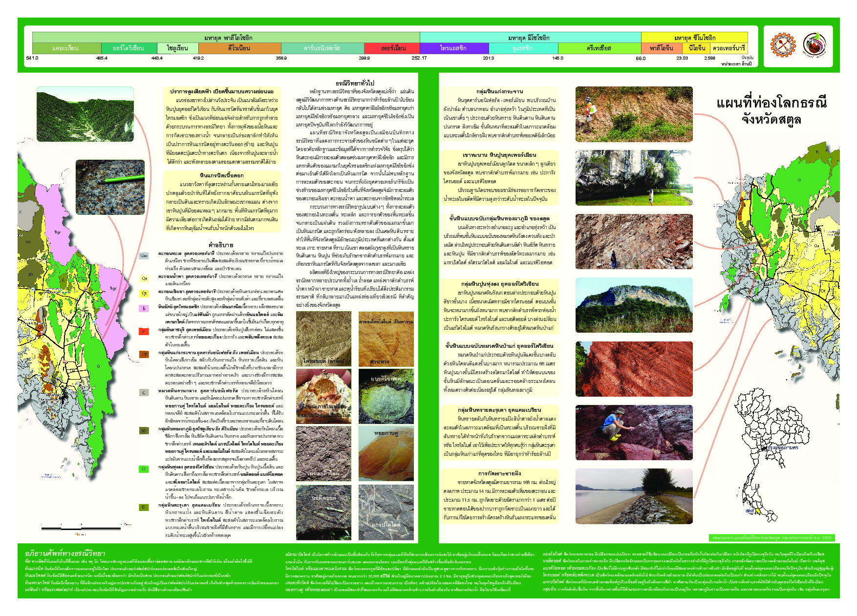The width and height of the screenshot is (857, 616).
Task: Click the olive SD legend symbol
Action: pos(144,431)
